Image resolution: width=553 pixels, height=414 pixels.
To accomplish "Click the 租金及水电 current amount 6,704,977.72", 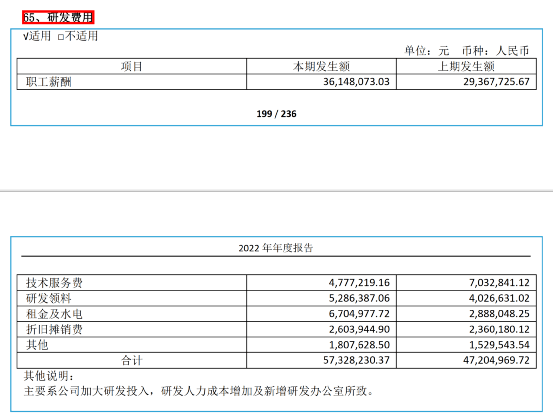I will click(x=359, y=313).
